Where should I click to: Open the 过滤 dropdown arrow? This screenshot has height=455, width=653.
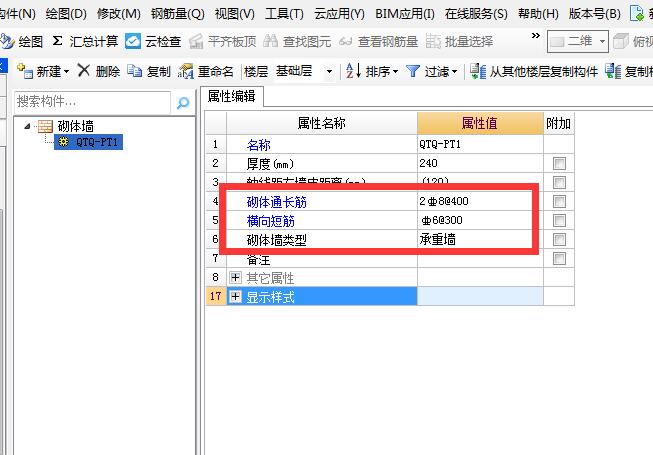(455, 72)
